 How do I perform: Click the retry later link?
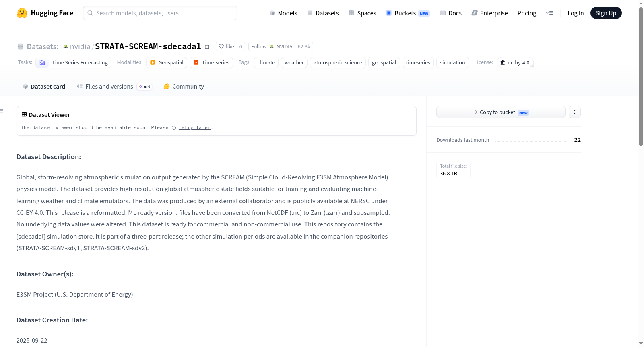pos(195,128)
